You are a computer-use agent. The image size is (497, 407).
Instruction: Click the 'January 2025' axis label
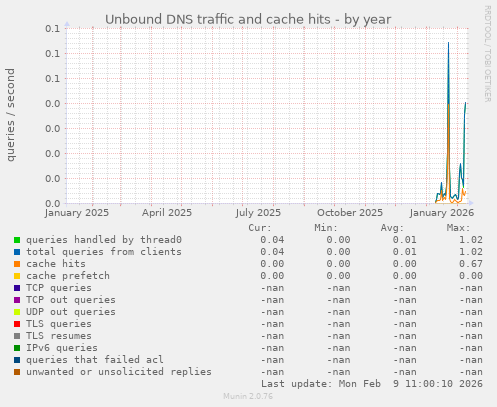(x=77, y=213)
